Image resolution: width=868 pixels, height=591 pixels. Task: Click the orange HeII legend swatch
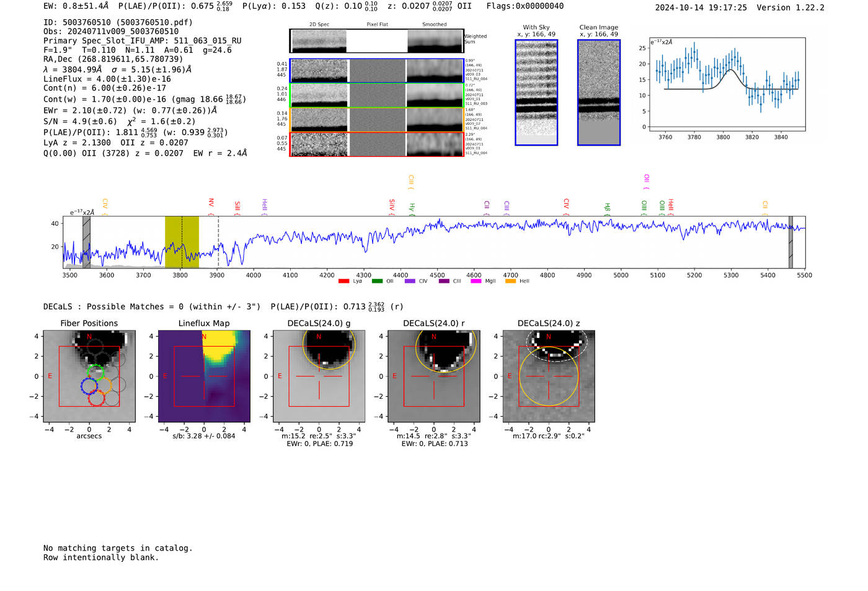point(510,282)
